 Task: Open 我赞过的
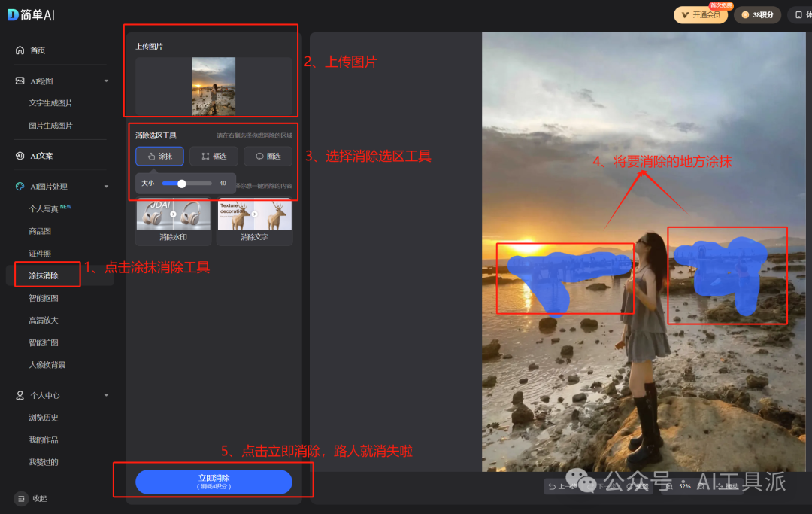(x=44, y=462)
